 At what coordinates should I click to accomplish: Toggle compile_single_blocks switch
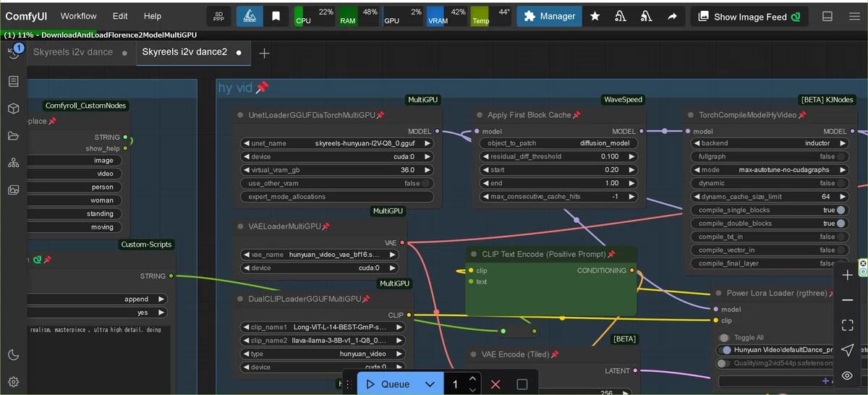841,210
